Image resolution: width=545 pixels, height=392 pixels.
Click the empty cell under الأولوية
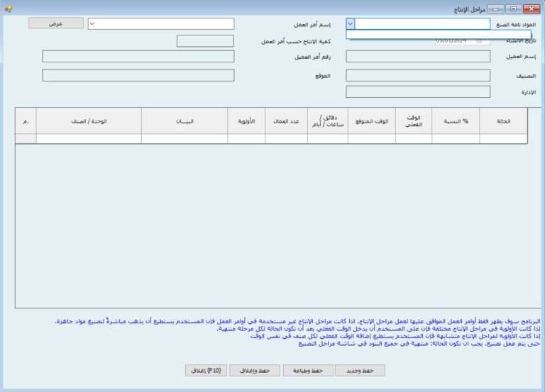pyautogui.click(x=246, y=138)
